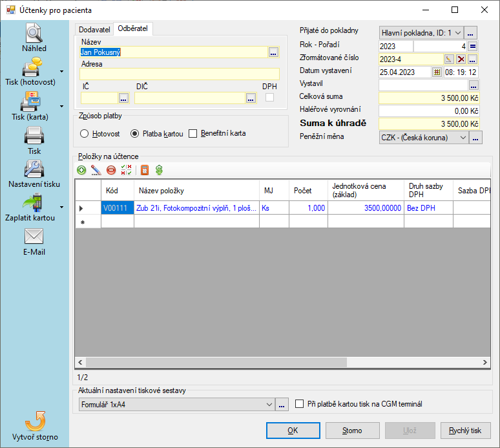Click the Počet cell showing 1,000
Image resolution: width=500 pixels, height=448 pixels.
click(308, 208)
